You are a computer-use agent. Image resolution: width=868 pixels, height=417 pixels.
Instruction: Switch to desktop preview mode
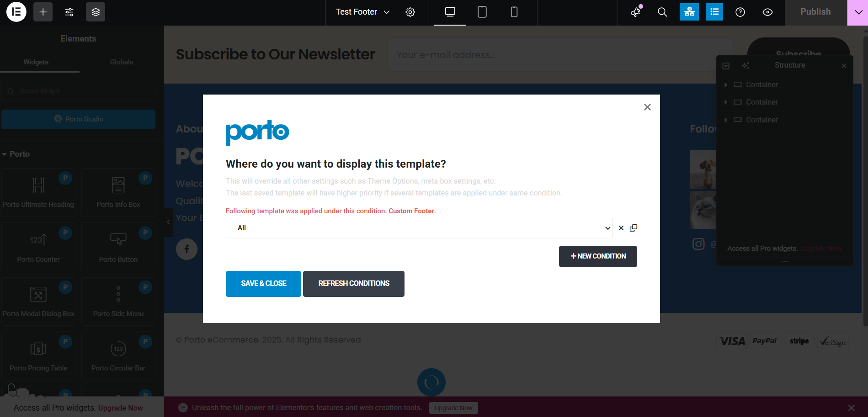click(450, 12)
